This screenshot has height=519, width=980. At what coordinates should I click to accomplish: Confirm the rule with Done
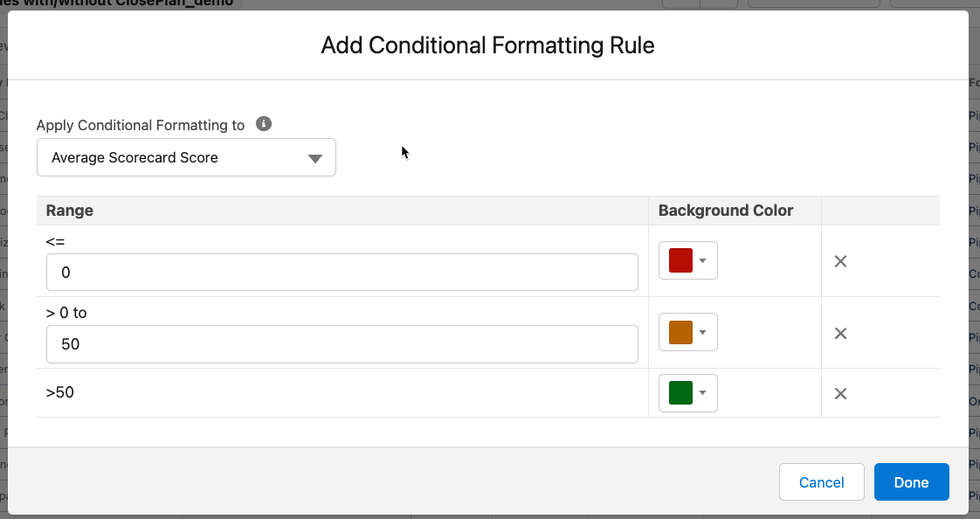911,482
